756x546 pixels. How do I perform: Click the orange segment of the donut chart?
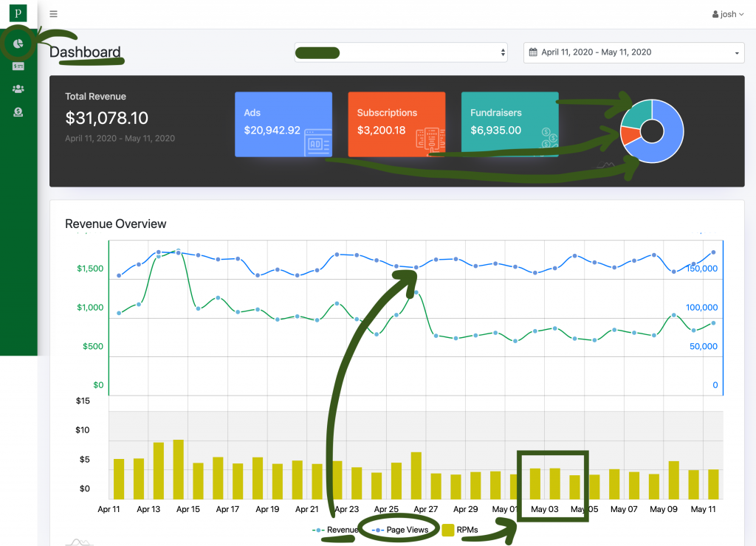(x=630, y=134)
